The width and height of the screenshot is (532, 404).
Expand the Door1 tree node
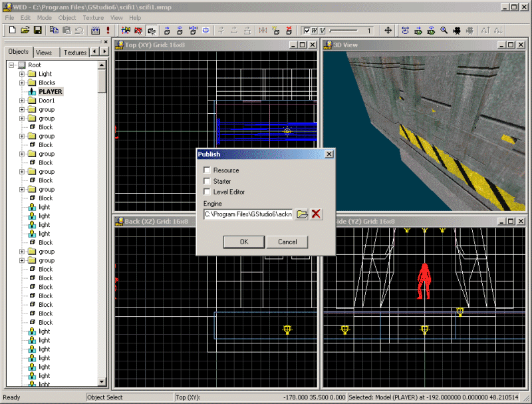click(22, 101)
